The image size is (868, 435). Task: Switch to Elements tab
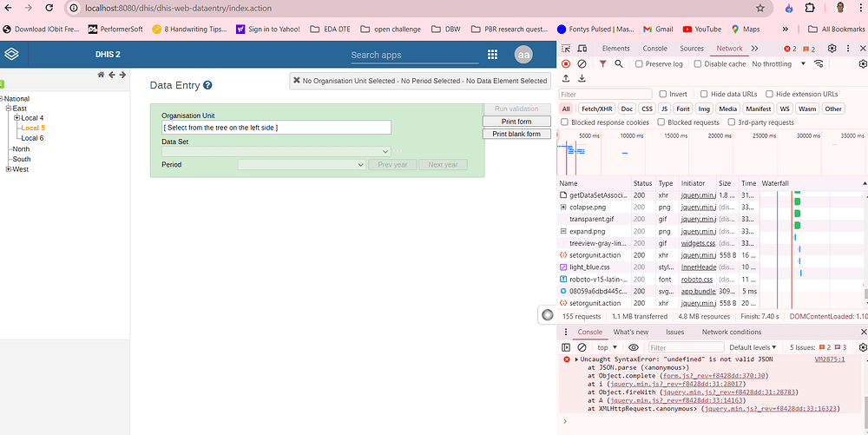coord(615,49)
